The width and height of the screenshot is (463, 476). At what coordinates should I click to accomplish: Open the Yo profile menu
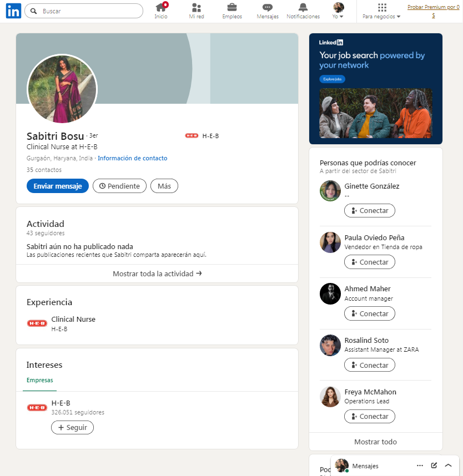[338, 11]
